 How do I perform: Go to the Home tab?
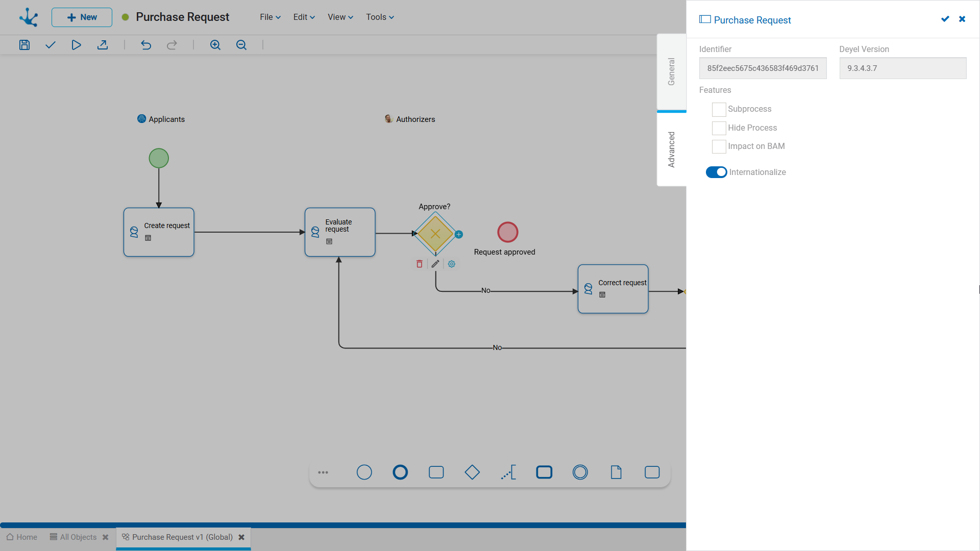[22, 537]
